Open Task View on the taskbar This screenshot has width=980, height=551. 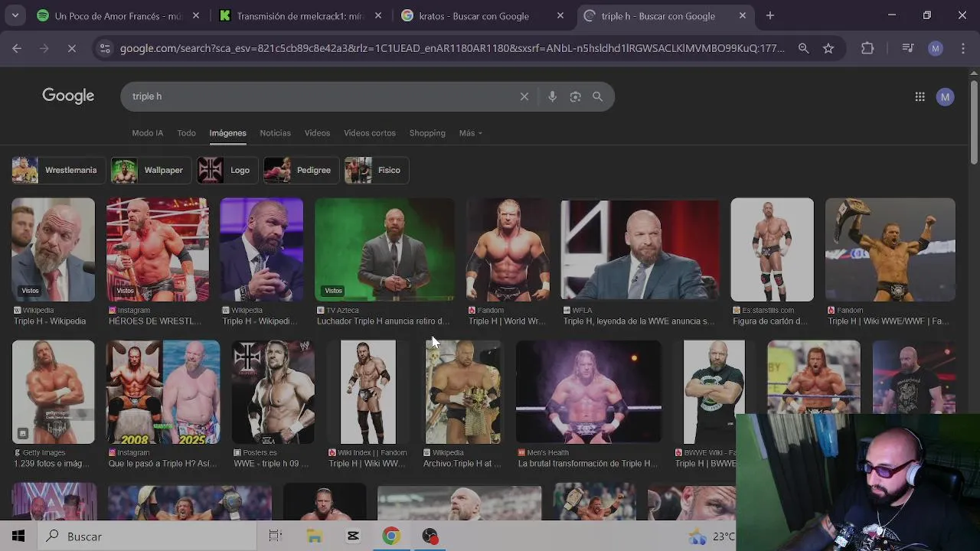[x=276, y=536]
